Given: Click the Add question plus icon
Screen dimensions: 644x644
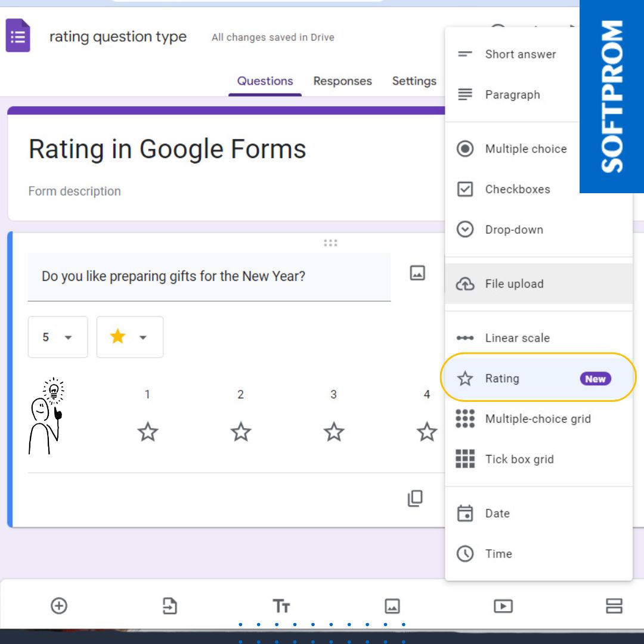Looking at the screenshot, I should (58, 606).
